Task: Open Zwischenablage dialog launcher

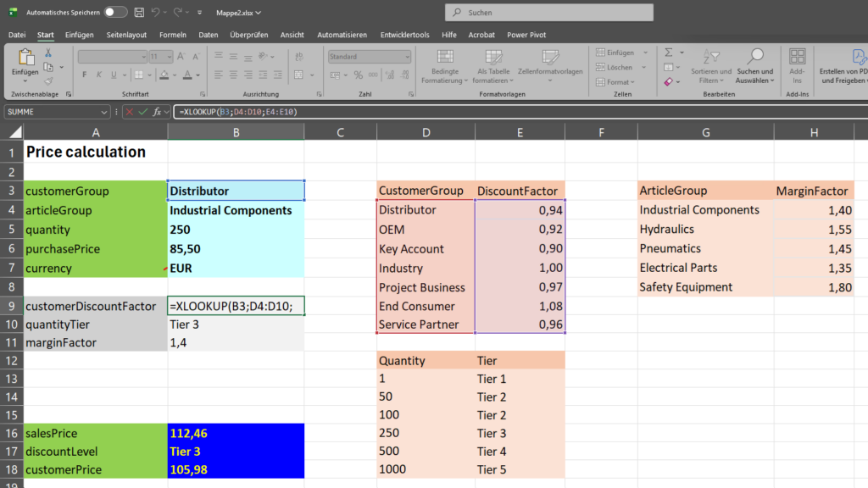Action: click(69, 94)
